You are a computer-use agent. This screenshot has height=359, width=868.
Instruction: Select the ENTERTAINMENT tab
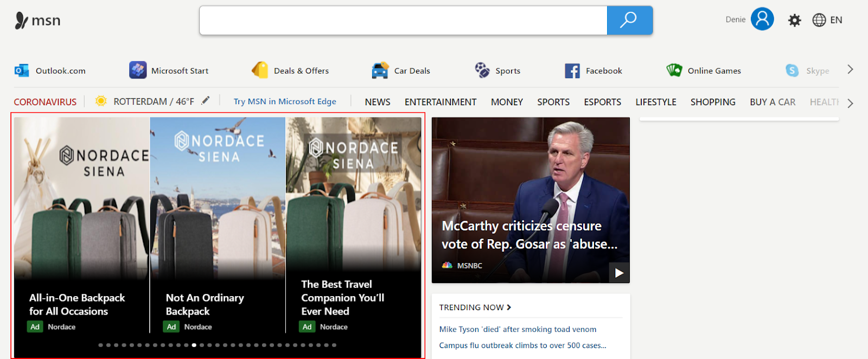[x=440, y=102]
